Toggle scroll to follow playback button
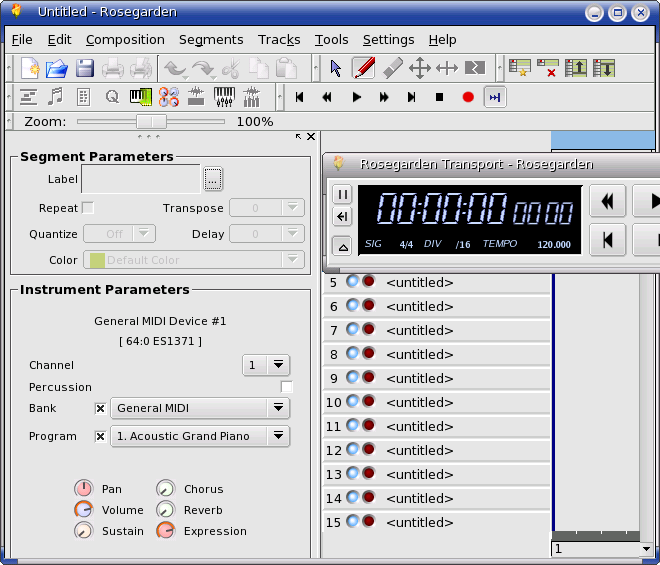 (495, 97)
